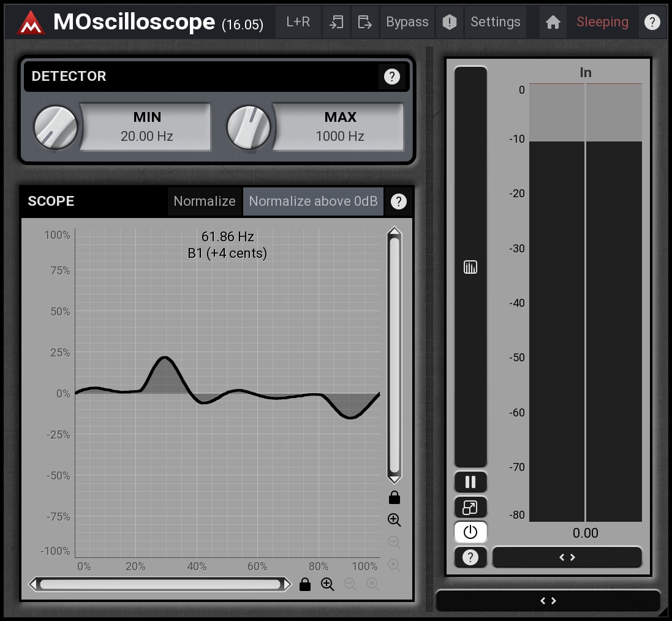Pause the meters with the pause button
This screenshot has width=672, height=621.
point(470,482)
